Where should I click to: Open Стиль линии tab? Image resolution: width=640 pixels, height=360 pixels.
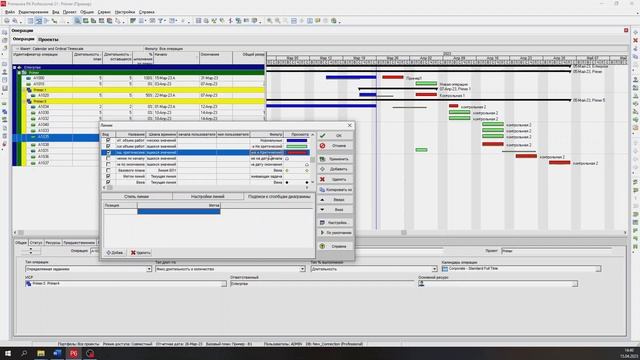137,197
